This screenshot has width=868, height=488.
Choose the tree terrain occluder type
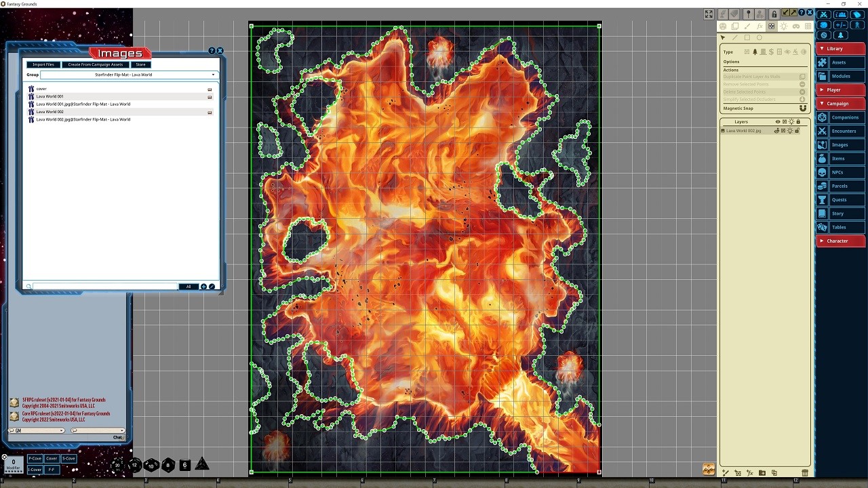pyautogui.click(x=755, y=52)
